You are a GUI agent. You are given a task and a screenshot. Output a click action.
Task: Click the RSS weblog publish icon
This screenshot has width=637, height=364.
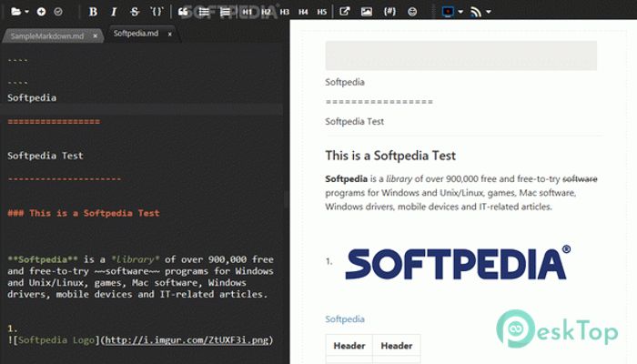[x=476, y=12]
